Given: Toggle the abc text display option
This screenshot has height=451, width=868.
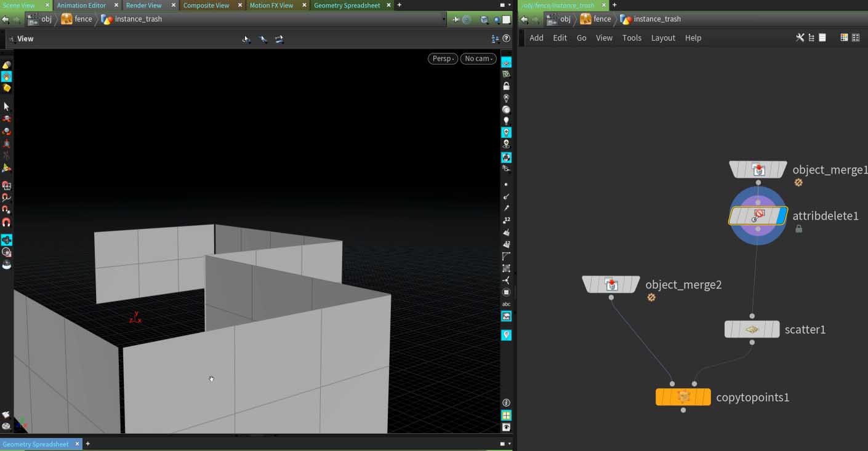Looking at the screenshot, I should coord(506,304).
